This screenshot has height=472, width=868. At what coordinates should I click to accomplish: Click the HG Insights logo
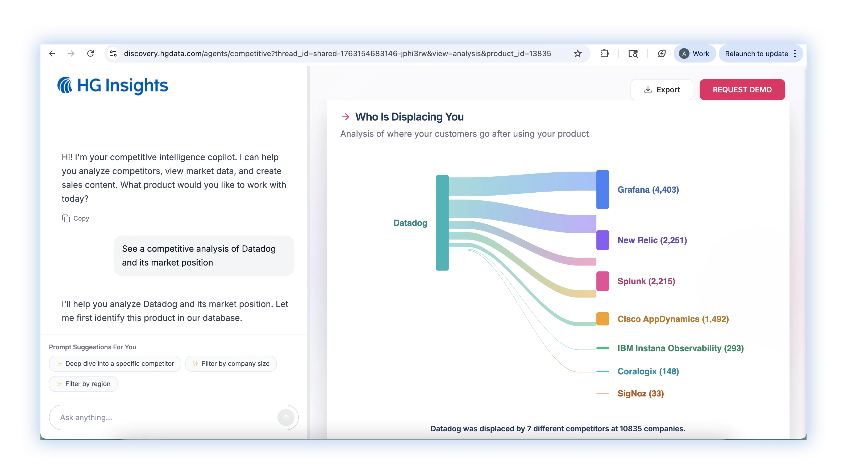click(x=113, y=85)
